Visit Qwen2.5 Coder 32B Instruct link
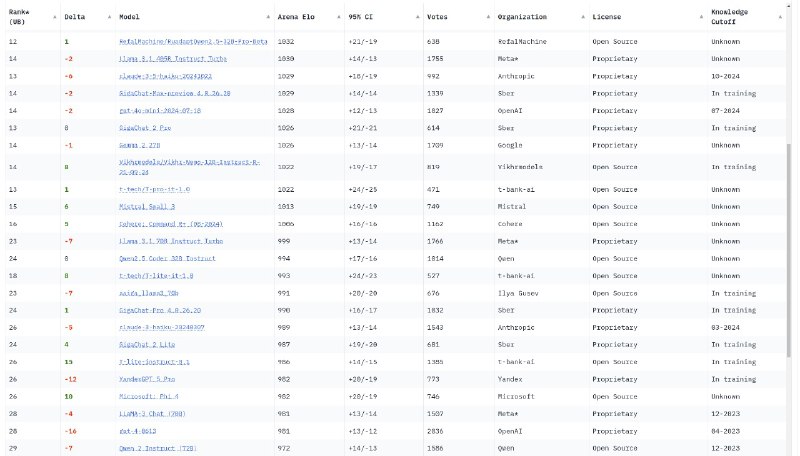 tap(167, 259)
